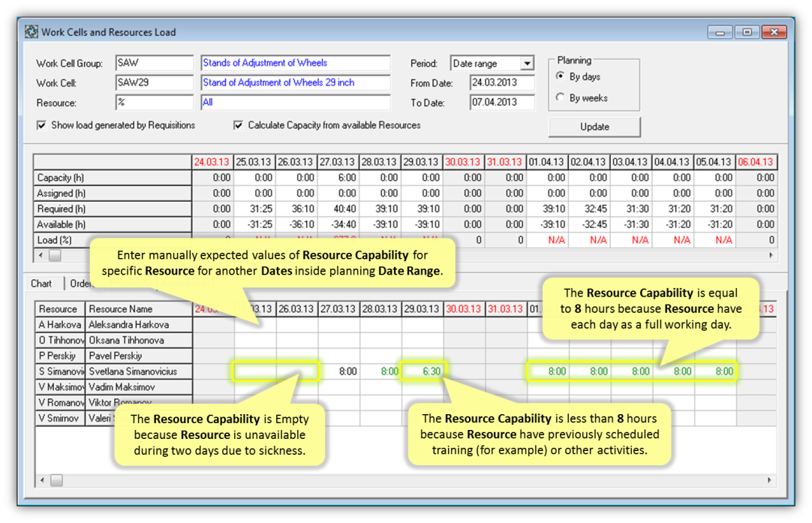Click the Work Cell code field SAW29
Viewport: 812px width, 523px height.
155,83
